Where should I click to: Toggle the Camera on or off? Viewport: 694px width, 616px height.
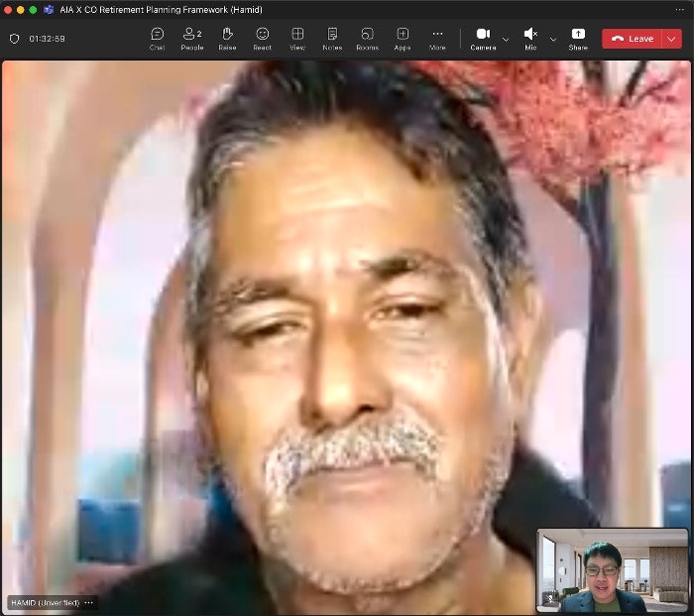point(483,39)
